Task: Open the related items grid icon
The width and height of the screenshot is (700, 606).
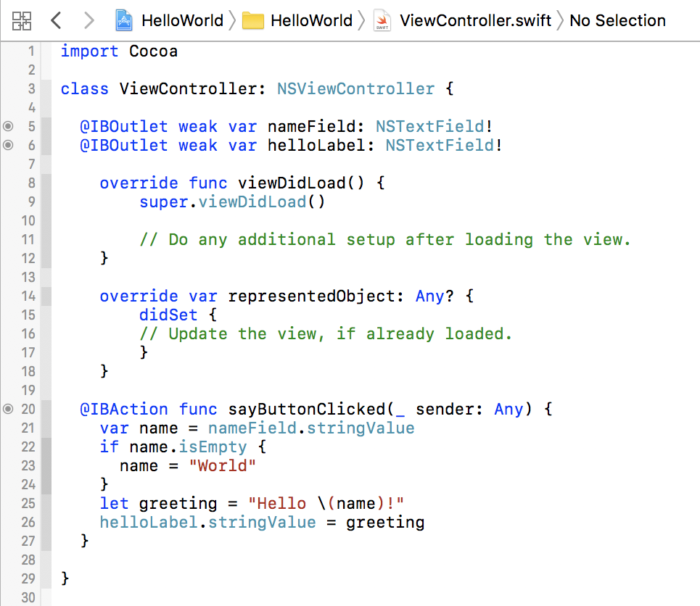Action: tap(22, 20)
